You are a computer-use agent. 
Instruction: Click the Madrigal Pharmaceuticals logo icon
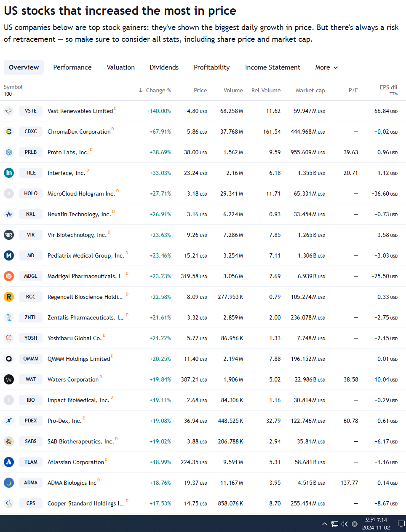click(9, 276)
